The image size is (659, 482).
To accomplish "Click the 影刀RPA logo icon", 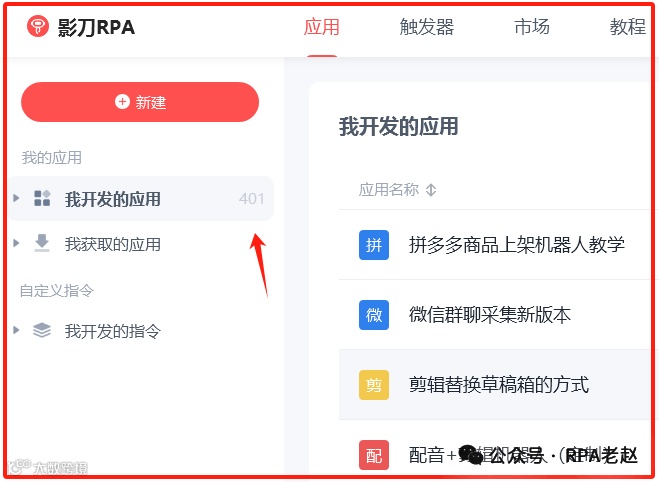I will tap(38, 26).
